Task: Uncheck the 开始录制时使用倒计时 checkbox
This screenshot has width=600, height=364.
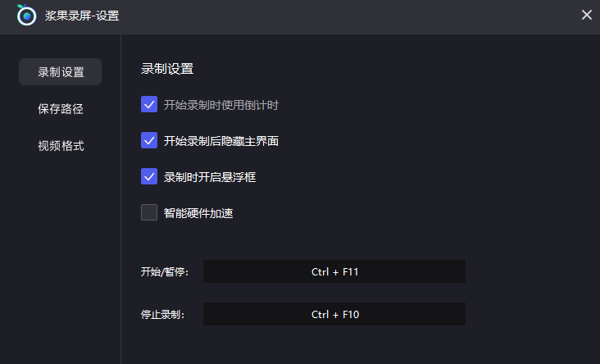Action: 149,104
